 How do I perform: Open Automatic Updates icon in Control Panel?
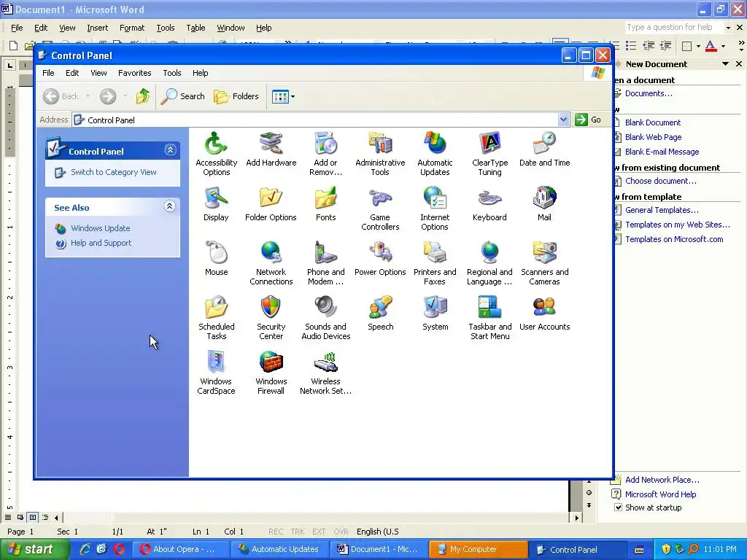coord(435,154)
